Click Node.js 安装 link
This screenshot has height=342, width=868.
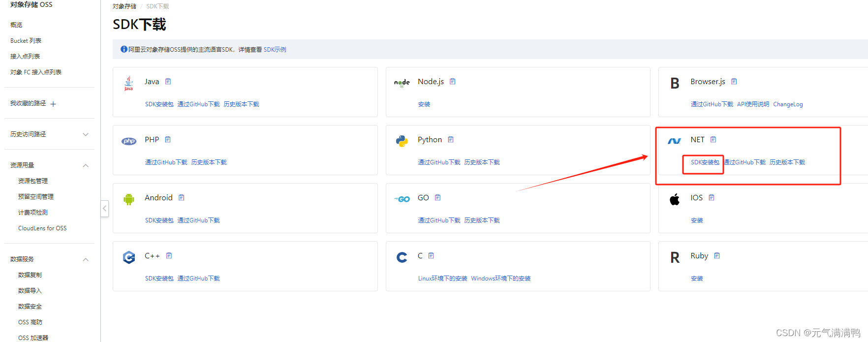[424, 104]
